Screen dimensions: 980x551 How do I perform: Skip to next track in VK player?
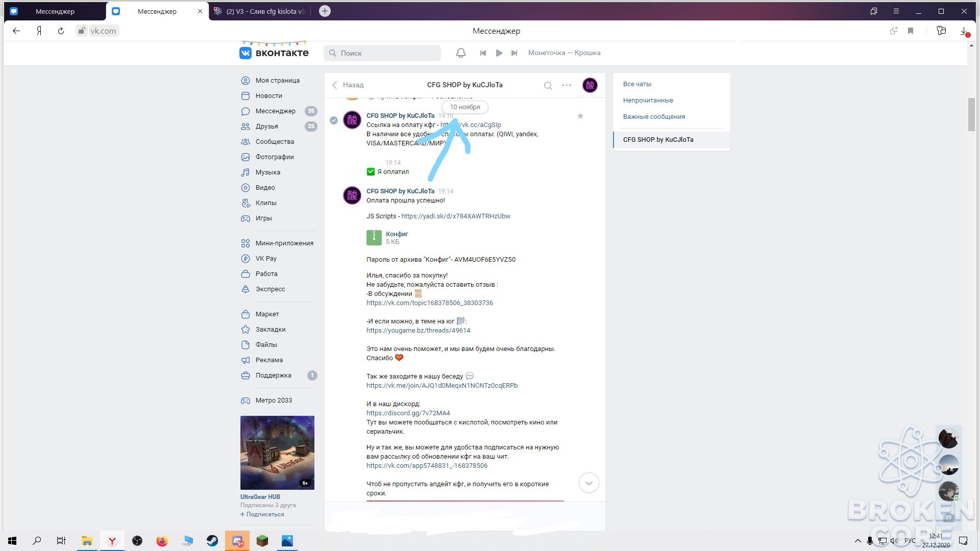click(x=514, y=53)
